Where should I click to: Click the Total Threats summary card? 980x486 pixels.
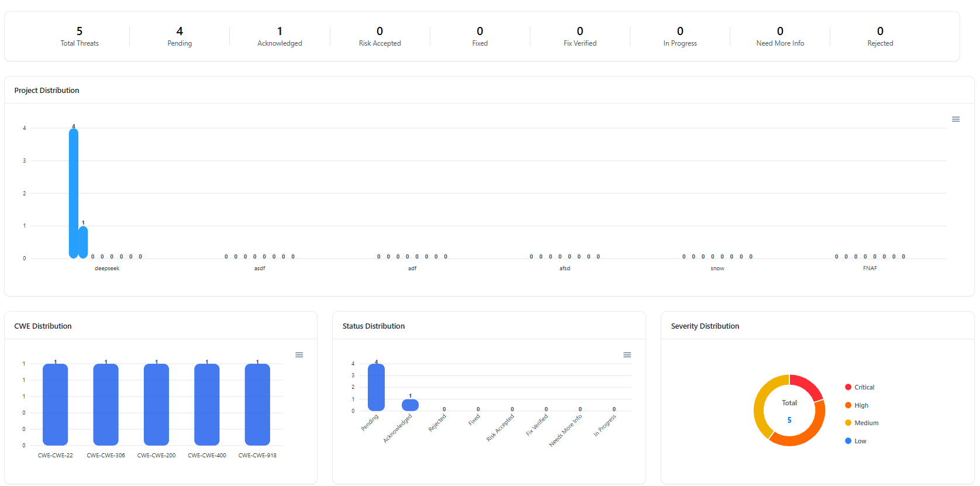tap(80, 36)
